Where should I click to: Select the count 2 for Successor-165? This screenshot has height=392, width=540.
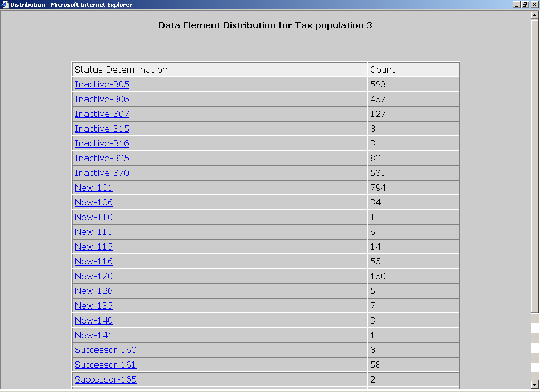click(373, 379)
